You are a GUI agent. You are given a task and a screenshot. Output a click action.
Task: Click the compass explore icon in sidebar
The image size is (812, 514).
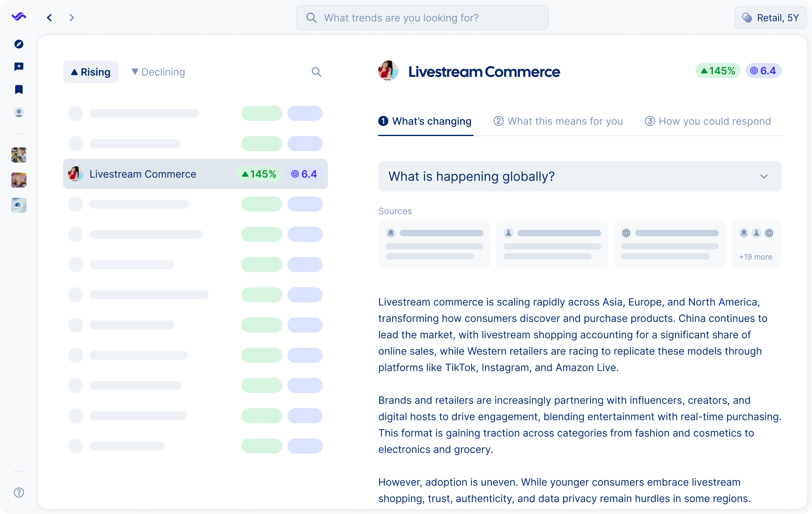click(19, 44)
